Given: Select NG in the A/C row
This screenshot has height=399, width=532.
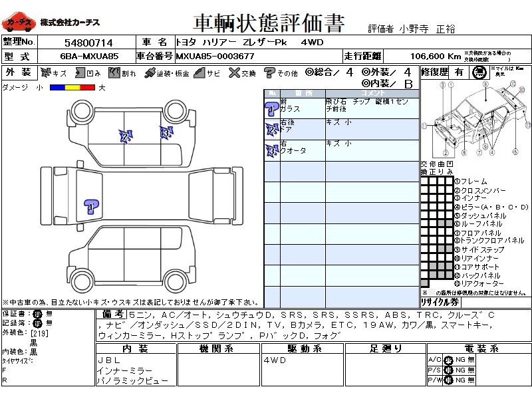Looking at the screenshot, I should pos(460,360).
